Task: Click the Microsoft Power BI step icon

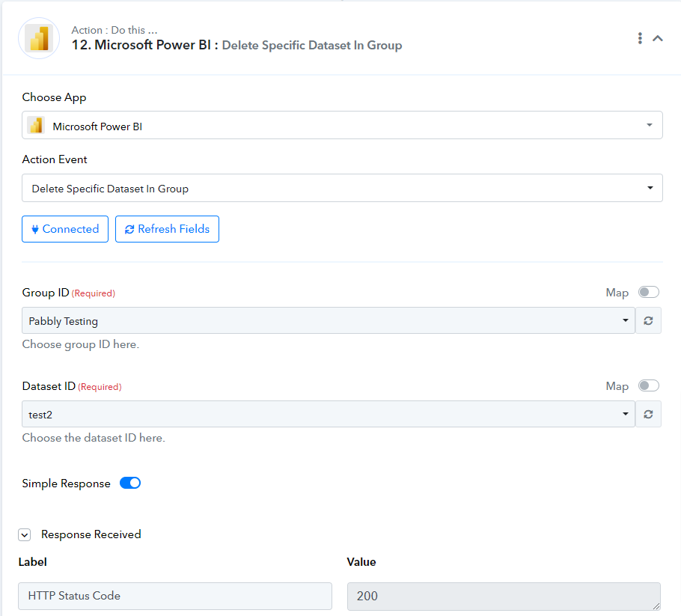Action: [39, 38]
